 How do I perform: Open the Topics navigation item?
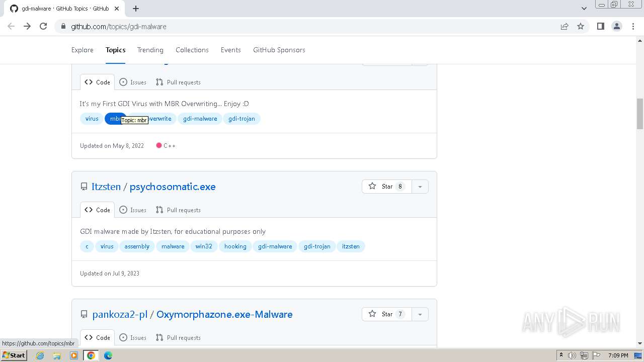pyautogui.click(x=115, y=50)
